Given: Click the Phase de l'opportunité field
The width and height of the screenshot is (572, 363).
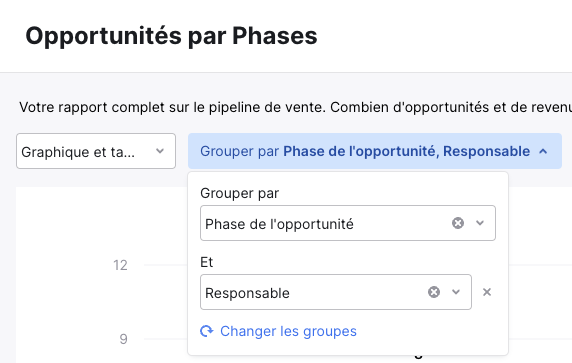Looking at the screenshot, I should click(x=348, y=223).
